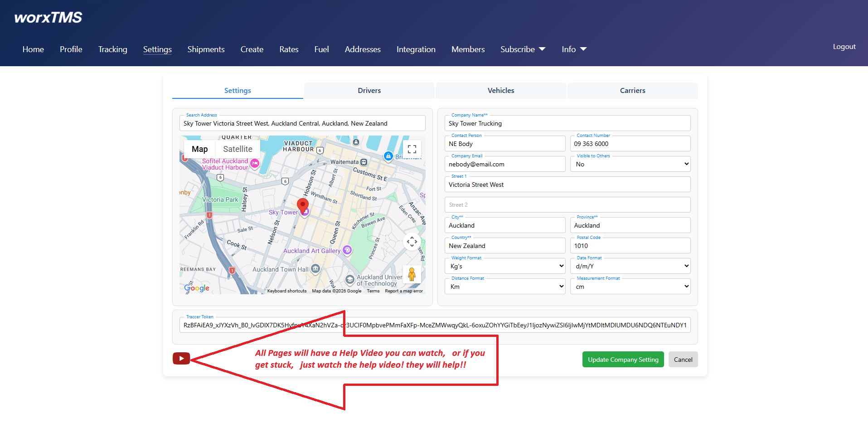
Task: Expand the Subscribe menu
Action: coord(523,49)
